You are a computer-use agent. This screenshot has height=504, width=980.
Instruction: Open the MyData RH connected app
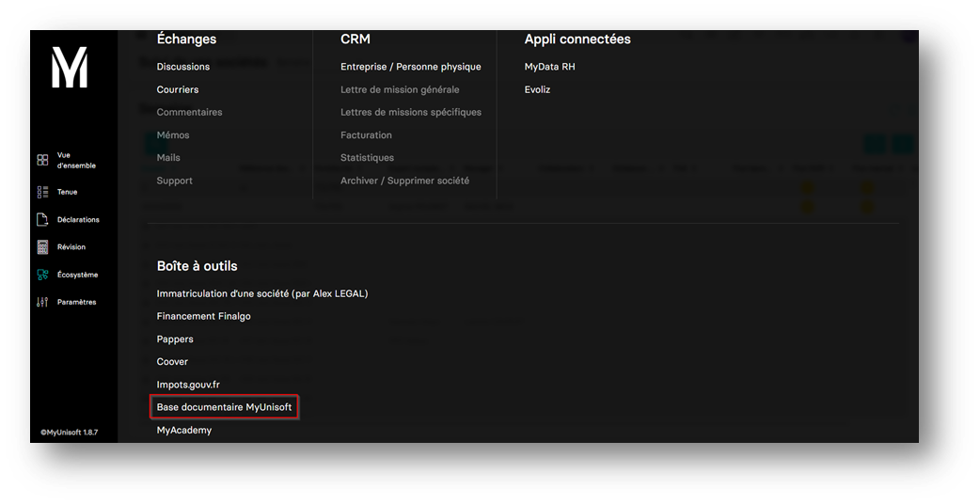click(549, 67)
